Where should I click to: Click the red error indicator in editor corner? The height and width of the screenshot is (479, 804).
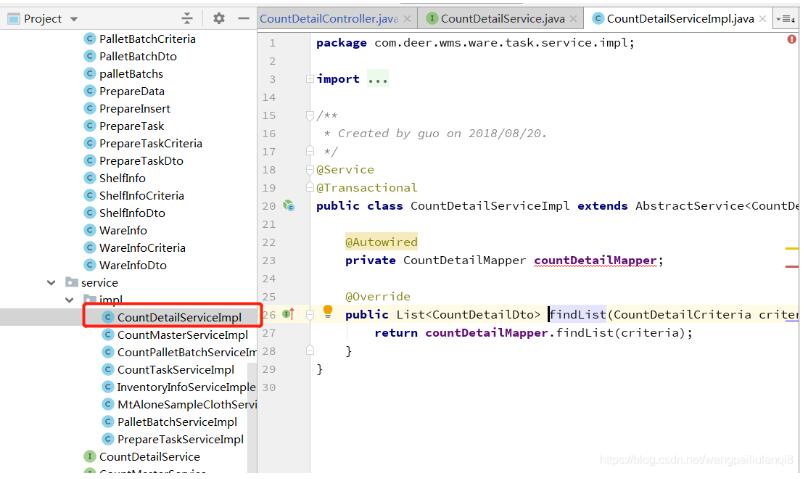pyautogui.click(x=792, y=40)
